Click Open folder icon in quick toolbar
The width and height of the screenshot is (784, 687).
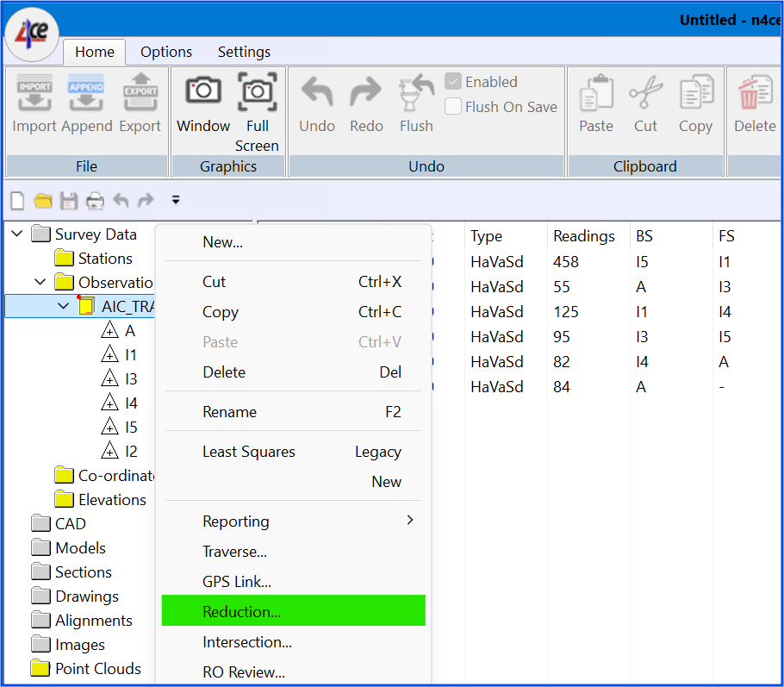click(x=43, y=201)
